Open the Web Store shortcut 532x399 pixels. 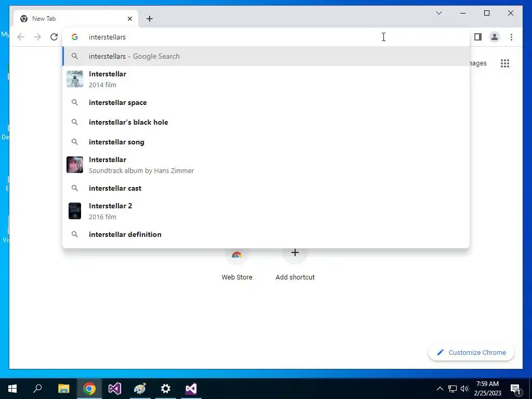(x=237, y=264)
